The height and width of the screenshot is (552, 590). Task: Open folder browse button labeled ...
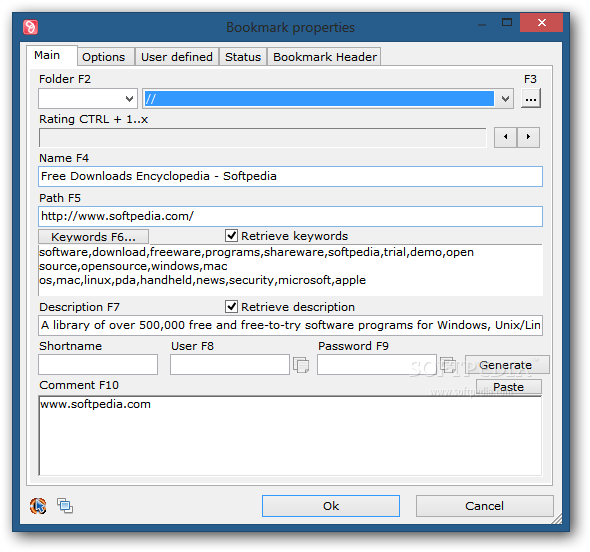tap(531, 99)
